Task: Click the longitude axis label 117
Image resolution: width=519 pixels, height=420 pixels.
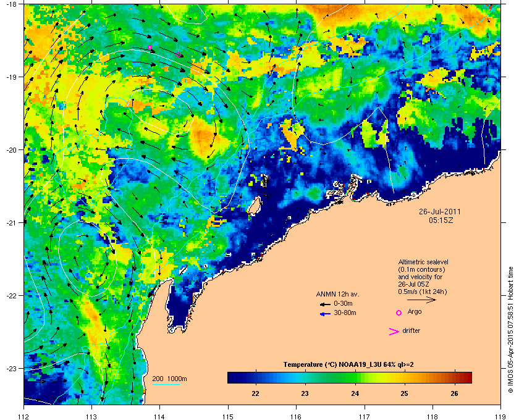Action: [365, 416]
